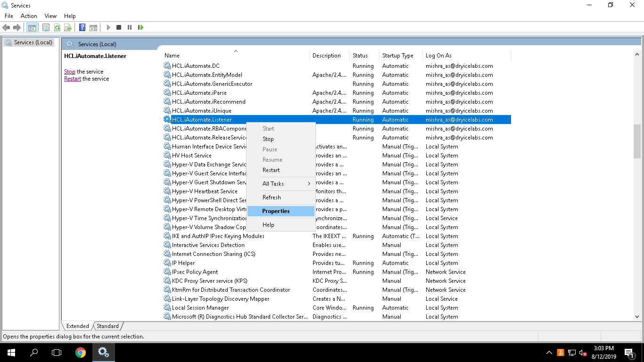The image size is (644, 362).
Task: Click the toolbar Properties icon
Action: [x=46, y=27]
